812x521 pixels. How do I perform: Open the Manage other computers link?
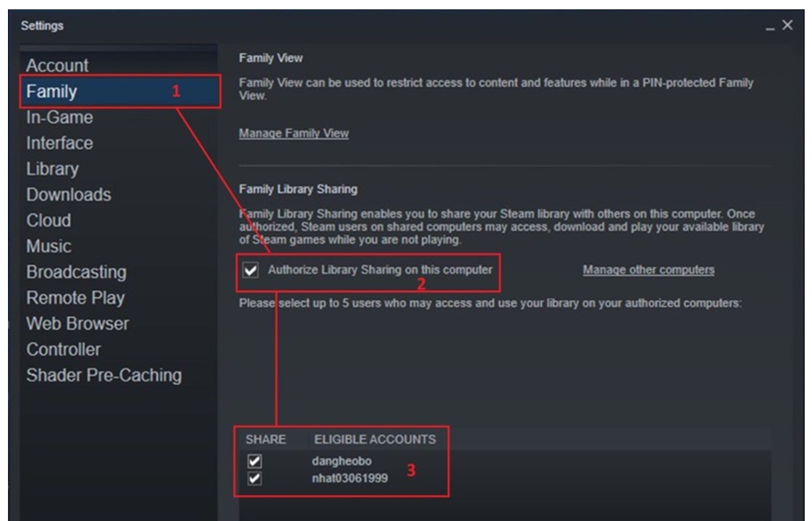click(x=648, y=270)
